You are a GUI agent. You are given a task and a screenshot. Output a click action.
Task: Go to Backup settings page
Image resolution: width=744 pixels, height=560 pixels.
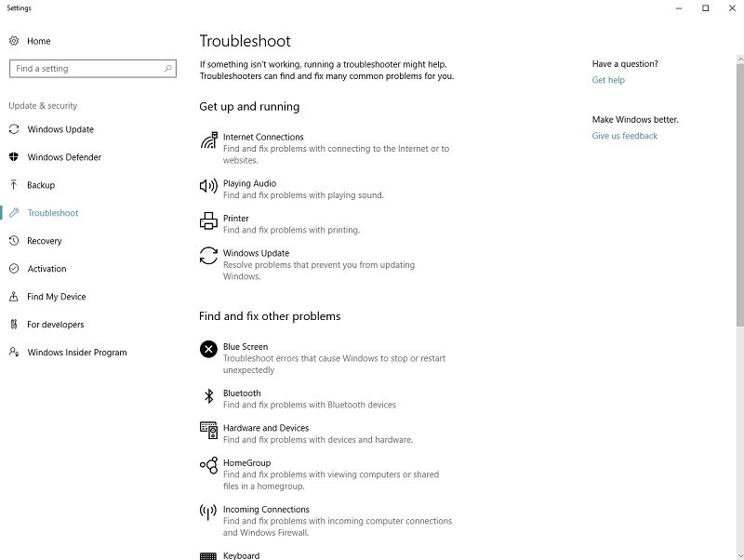(41, 185)
